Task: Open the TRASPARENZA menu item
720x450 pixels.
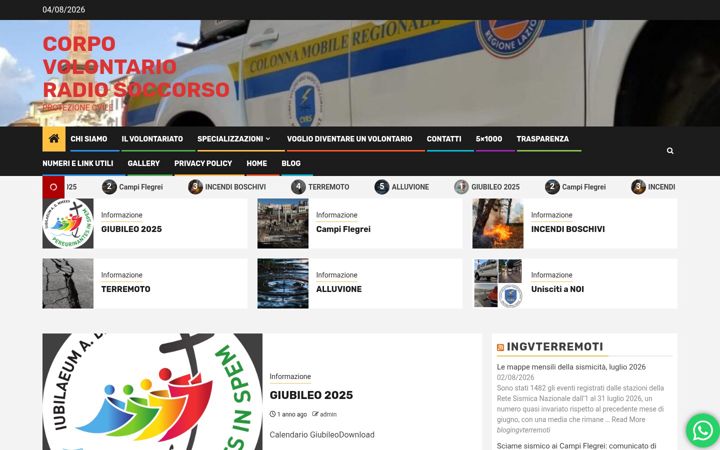Action: coord(542,139)
